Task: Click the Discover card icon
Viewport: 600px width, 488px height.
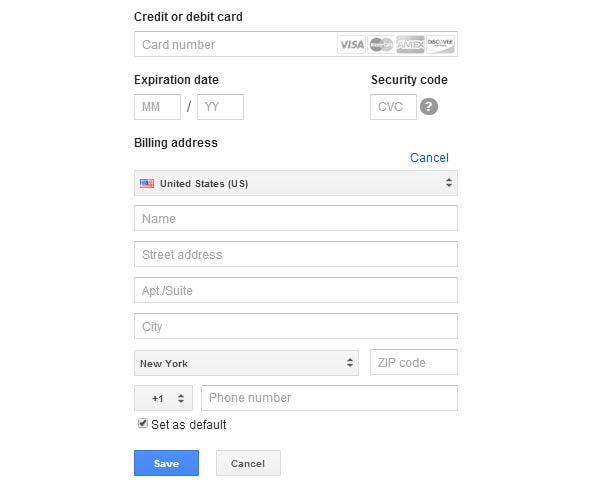Action: tap(441, 44)
